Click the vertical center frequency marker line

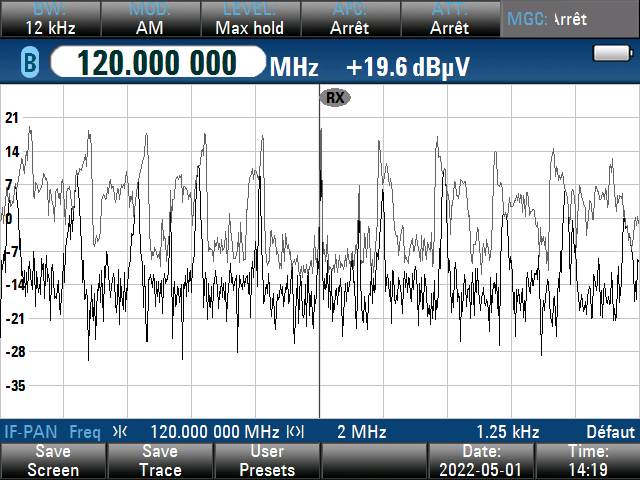coord(319,300)
